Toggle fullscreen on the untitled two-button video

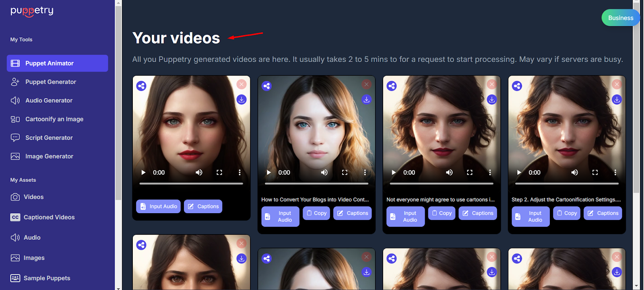(219, 173)
